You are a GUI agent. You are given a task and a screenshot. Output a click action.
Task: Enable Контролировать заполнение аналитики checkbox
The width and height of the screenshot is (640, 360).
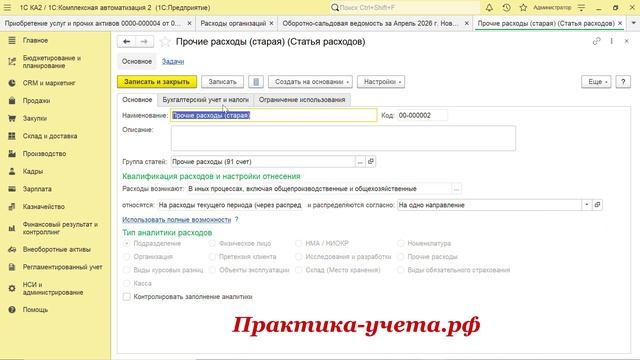click(127, 297)
